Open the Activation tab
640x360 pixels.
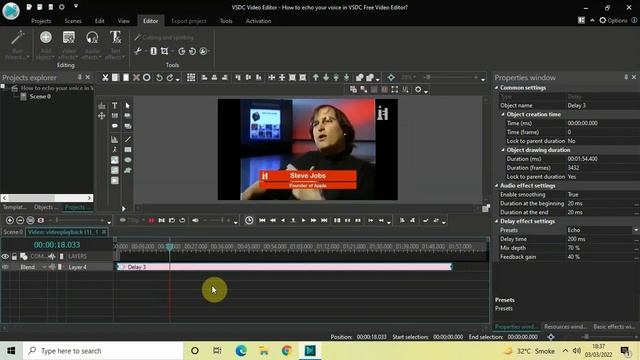point(258,21)
